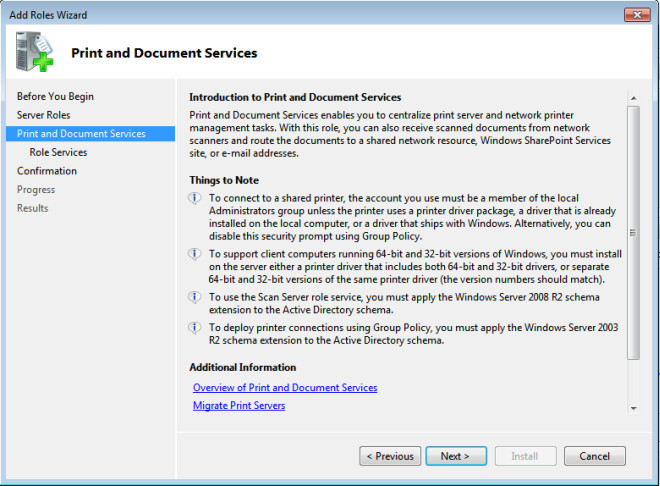This screenshot has height=486, width=660.
Task: Jump to the Confirmation step
Action: pyautogui.click(x=47, y=171)
